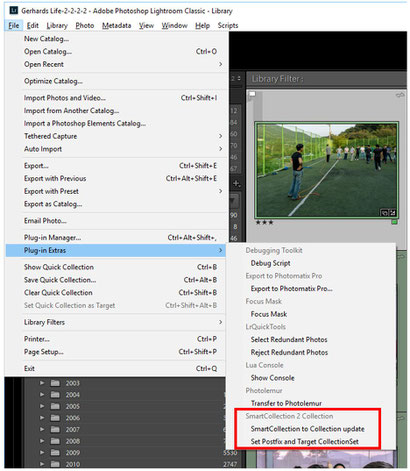Choose Open Catalog menu entry
The width and height of the screenshot is (410, 471).
117,52
